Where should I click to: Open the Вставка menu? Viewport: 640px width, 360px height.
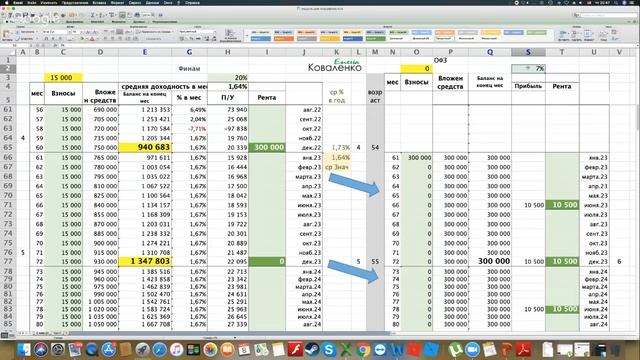[x=99, y=2]
